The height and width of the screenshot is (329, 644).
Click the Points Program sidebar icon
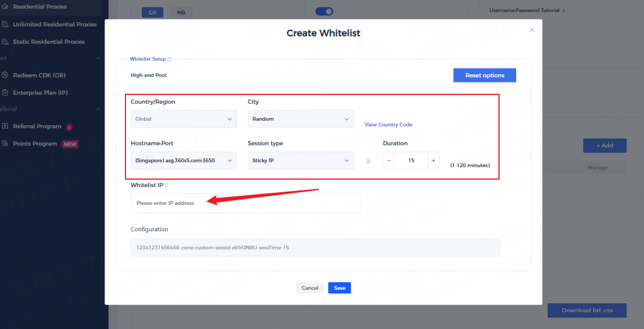click(x=5, y=144)
